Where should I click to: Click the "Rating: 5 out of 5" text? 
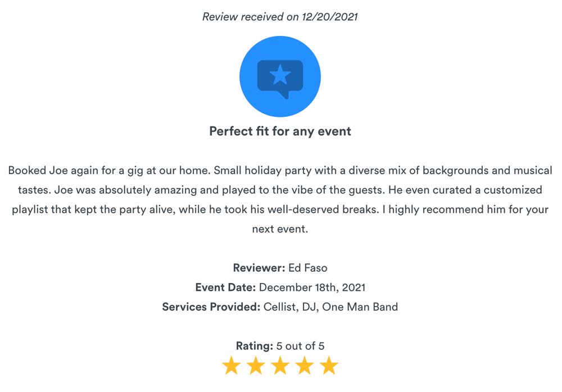pyautogui.click(x=280, y=346)
